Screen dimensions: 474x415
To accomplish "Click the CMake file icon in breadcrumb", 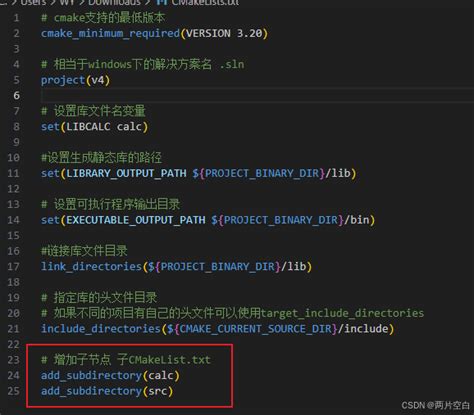I will point(162,2).
